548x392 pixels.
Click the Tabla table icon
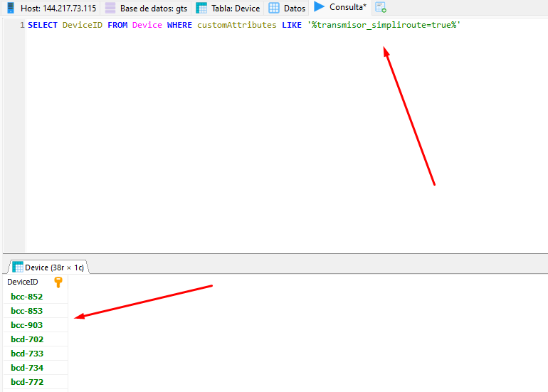coord(201,9)
